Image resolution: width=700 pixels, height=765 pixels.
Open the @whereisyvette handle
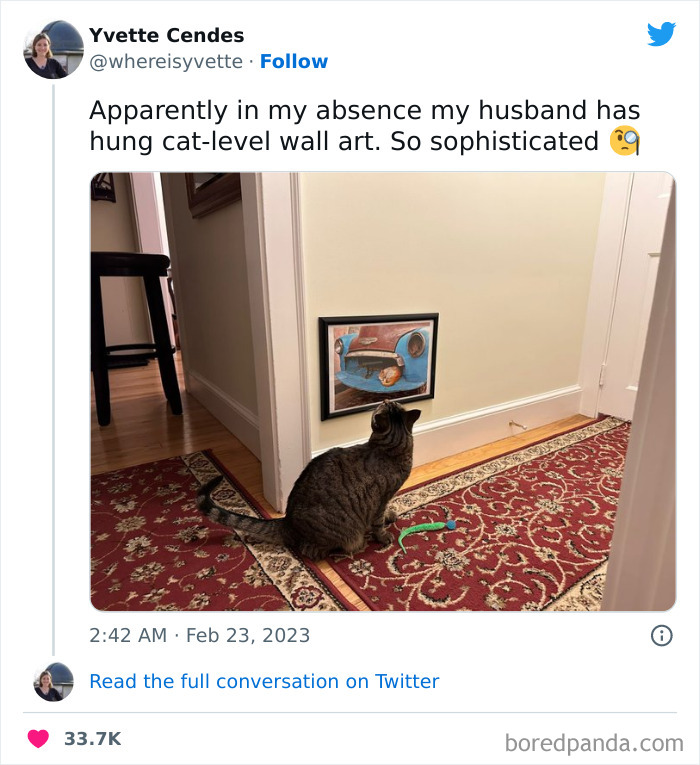click(166, 62)
